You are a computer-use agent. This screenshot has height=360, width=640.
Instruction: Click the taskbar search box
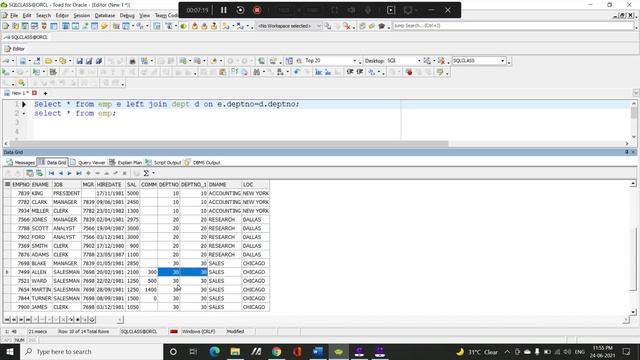(x=91, y=351)
